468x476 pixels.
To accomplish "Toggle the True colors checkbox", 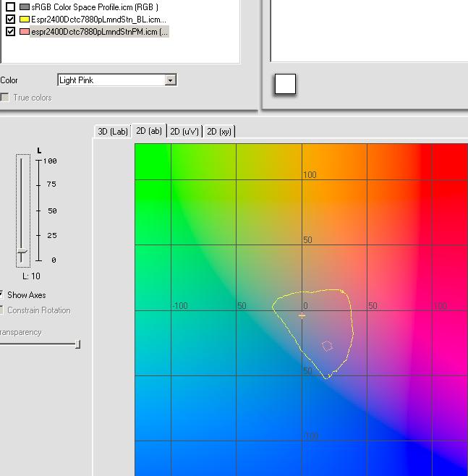I will tap(4, 98).
